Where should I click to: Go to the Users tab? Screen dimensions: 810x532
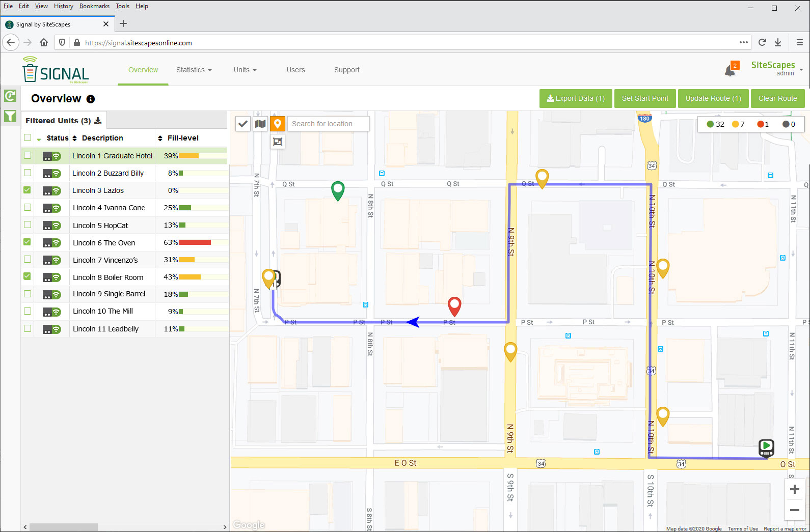tap(295, 70)
